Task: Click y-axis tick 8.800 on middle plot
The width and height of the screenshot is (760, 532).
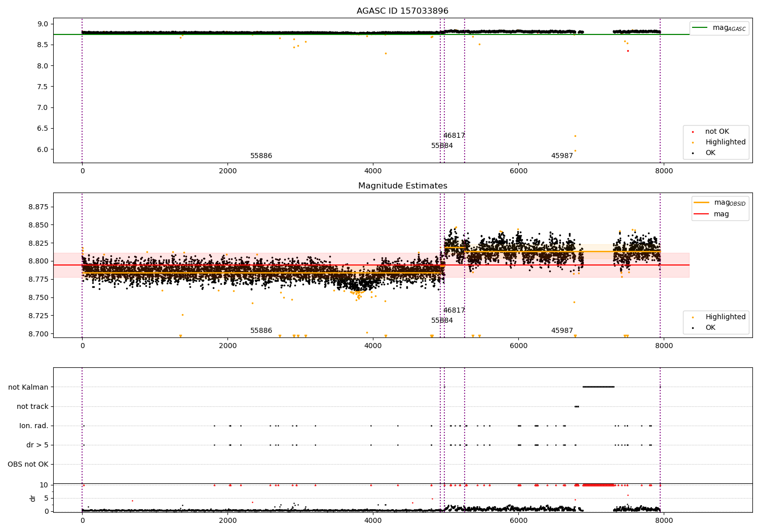Action: 39,261
